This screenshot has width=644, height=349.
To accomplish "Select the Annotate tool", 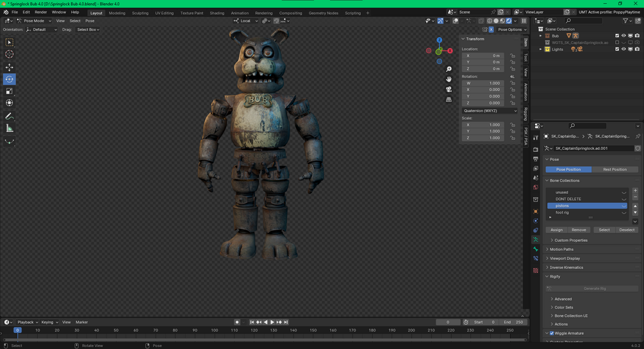I will (x=9, y=116).
